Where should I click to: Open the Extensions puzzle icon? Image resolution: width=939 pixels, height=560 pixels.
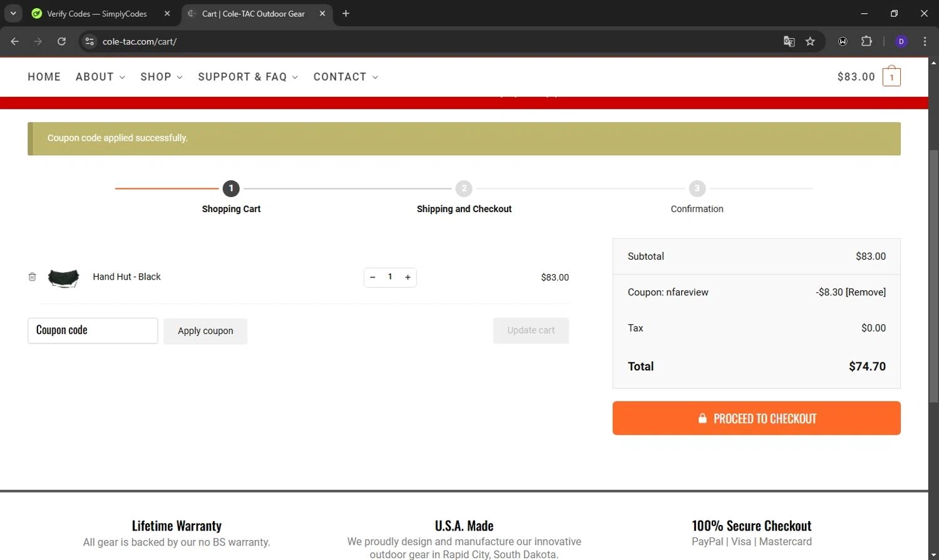[866, 41]
